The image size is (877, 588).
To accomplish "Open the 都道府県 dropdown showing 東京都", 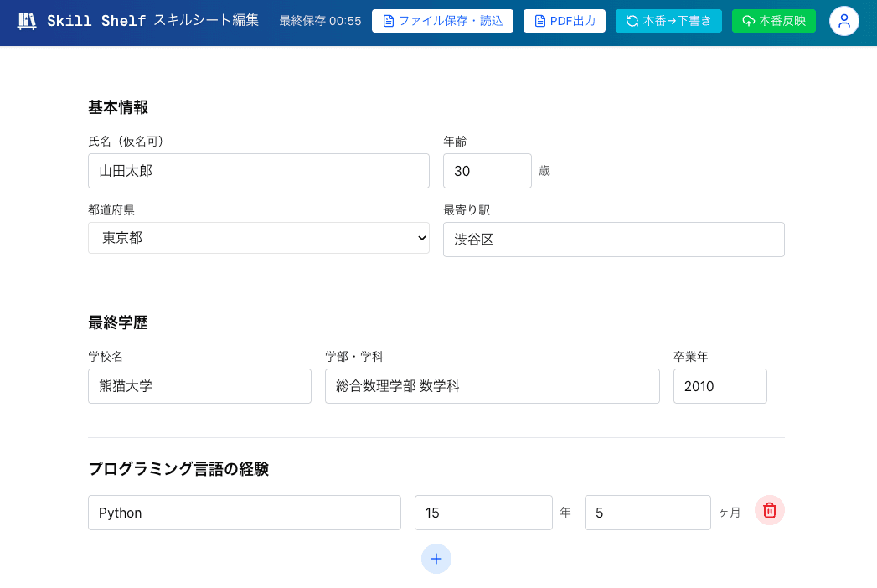I will click(x=258, y=238).
